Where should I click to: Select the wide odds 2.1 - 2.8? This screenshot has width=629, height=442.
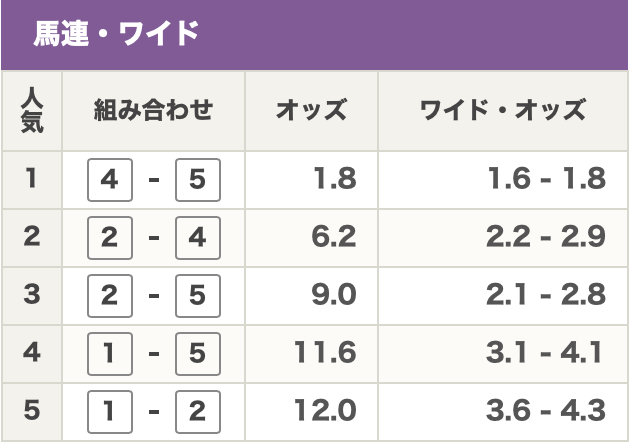point(546,296)
